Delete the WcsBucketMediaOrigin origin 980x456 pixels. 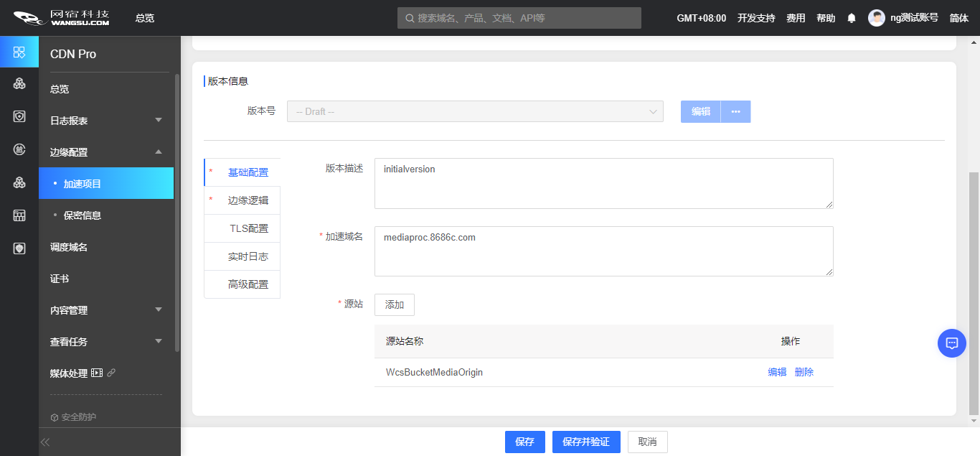(x=804, y=372)
